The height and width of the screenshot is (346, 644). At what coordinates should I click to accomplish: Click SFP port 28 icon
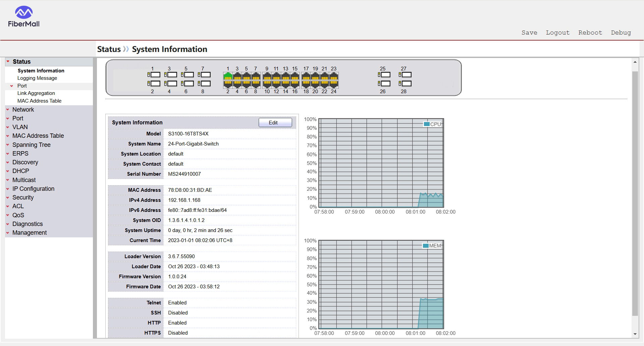tap(405, 83)
